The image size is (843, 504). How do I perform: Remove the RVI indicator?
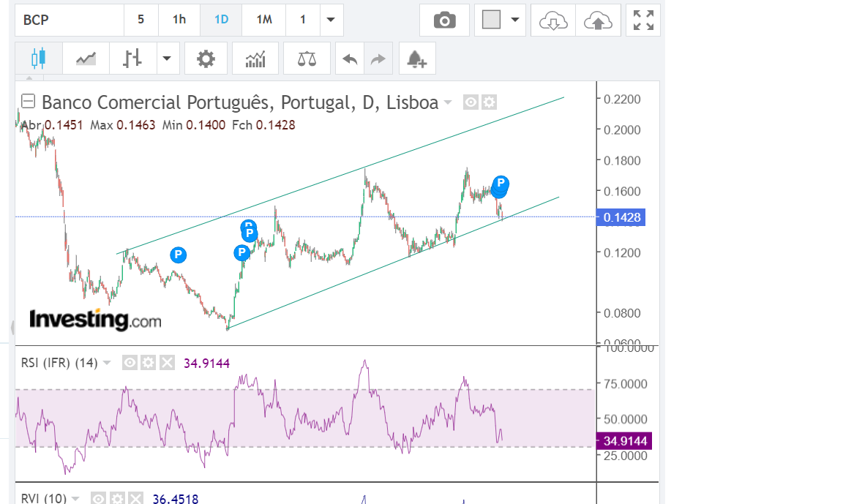pyautogui.click(x=135, y=499)
